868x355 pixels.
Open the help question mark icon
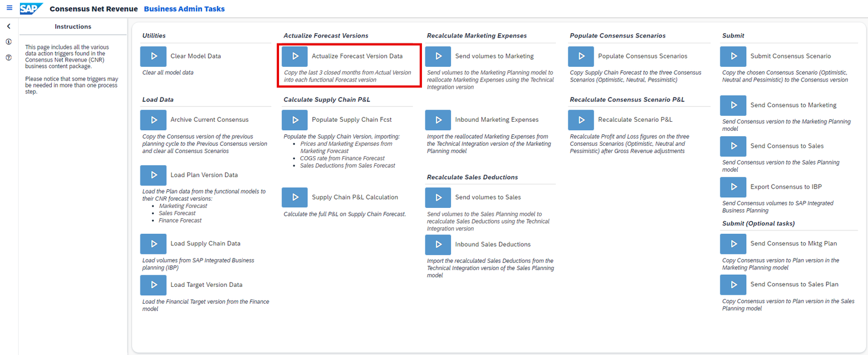[9, 58]
